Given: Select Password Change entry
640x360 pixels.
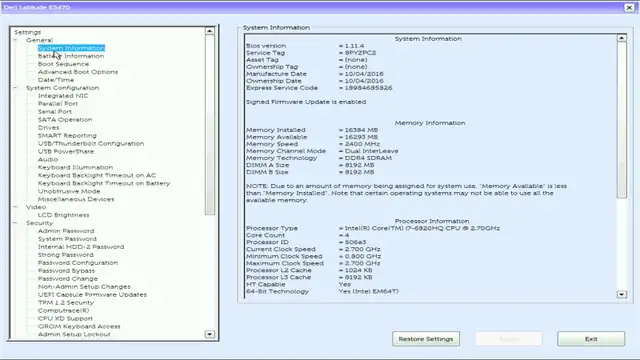Looking at the screenshot, I should (68, 279).
